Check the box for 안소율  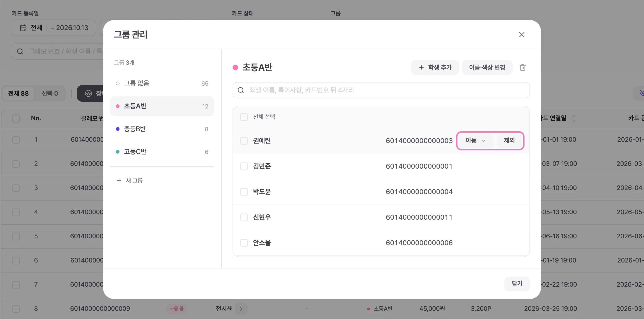pyautogui.click(x=244, y=243)
